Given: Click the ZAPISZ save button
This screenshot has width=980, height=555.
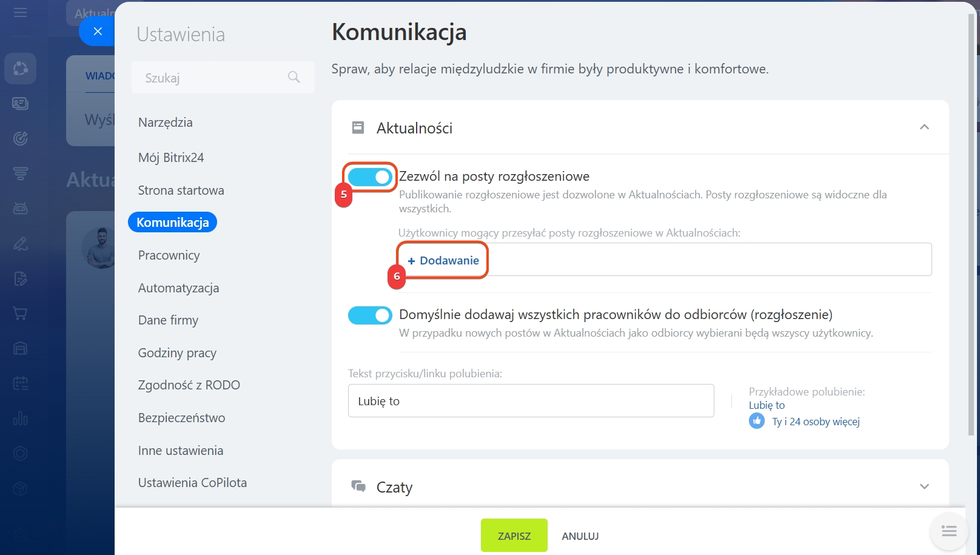Looking at the screenshot, I should [514, 536].
